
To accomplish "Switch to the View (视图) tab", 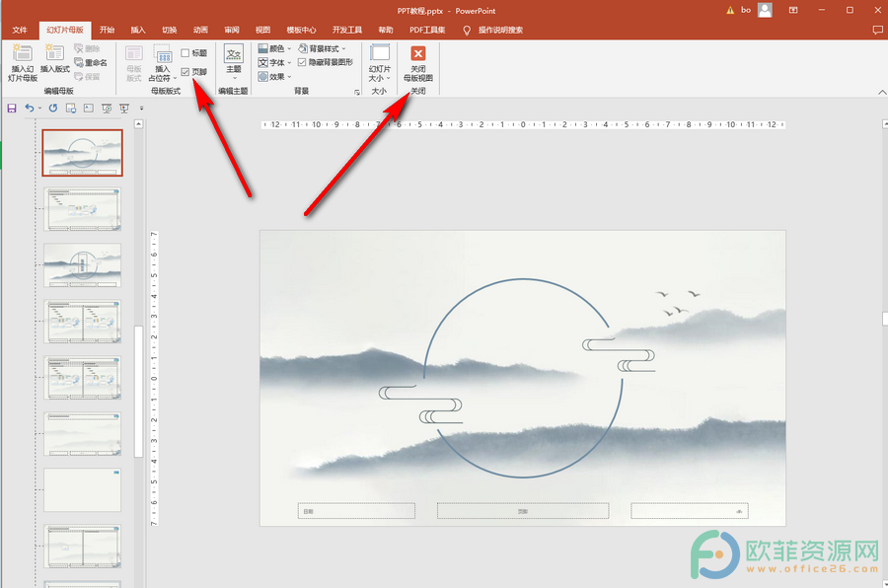I will click(262, 30).
